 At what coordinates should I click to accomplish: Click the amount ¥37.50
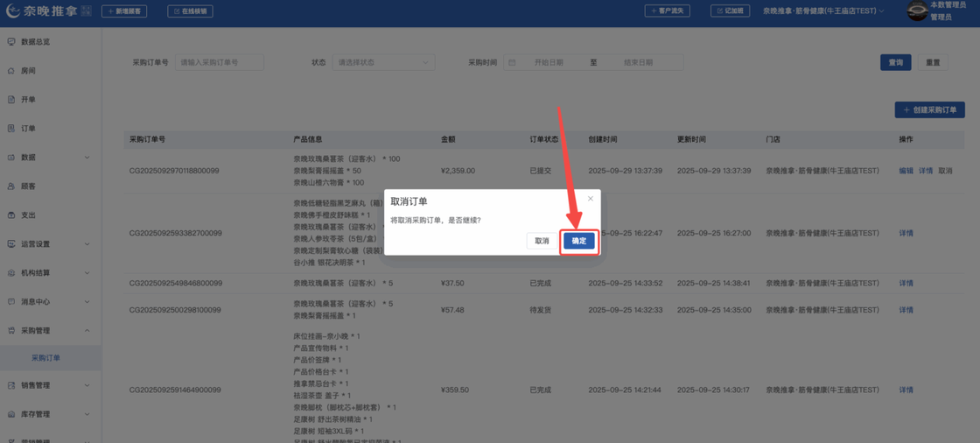click(x=452, y=283)
